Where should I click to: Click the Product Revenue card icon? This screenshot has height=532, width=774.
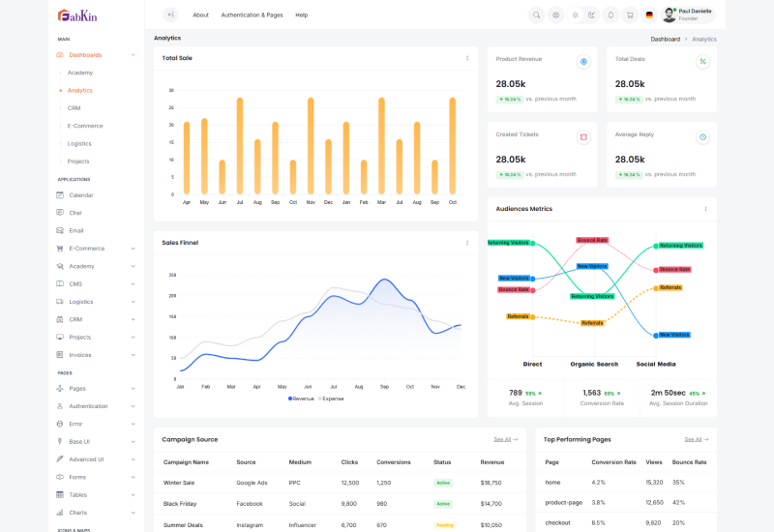(583, 61)
